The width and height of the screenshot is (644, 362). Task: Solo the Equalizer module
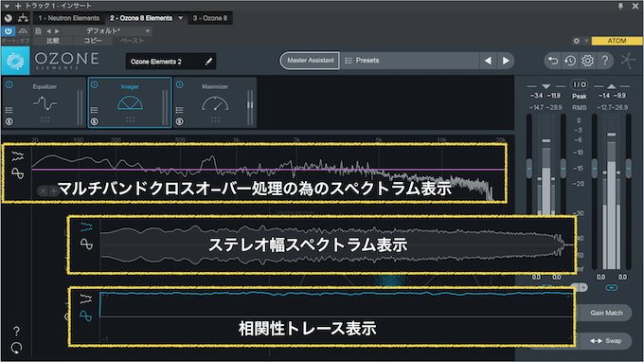coord(9,121)
